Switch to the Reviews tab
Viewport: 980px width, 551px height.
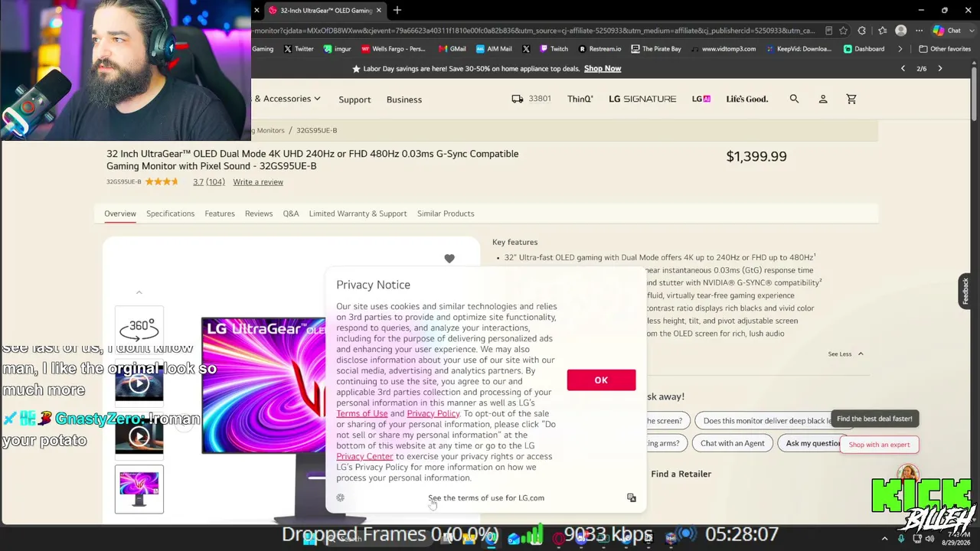pyautogui.click(x=259, y=214)
